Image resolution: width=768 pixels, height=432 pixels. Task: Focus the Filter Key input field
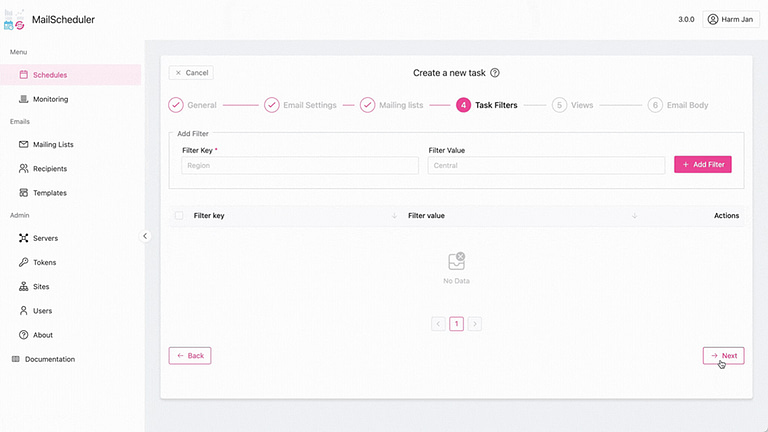click(300, 166)
